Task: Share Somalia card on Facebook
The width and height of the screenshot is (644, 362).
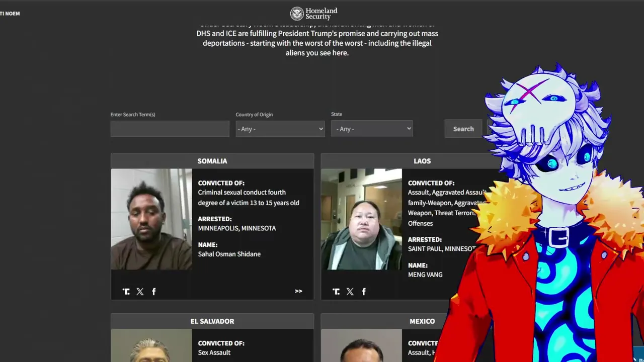Action: coord(154,292)
